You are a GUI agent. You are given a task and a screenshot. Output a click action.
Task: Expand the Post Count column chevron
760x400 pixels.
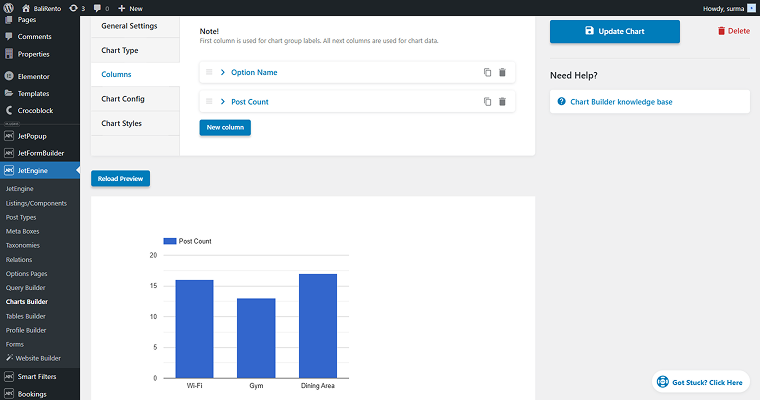click(222, 101)
